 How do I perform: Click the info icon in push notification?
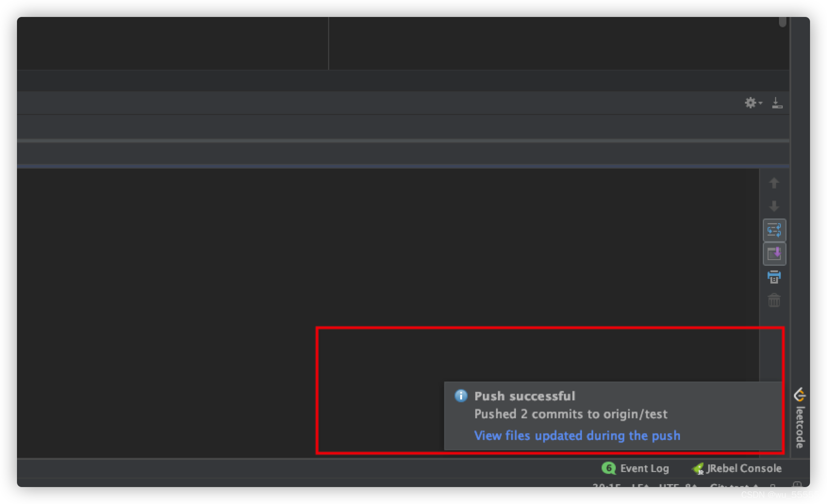(461, 396)
